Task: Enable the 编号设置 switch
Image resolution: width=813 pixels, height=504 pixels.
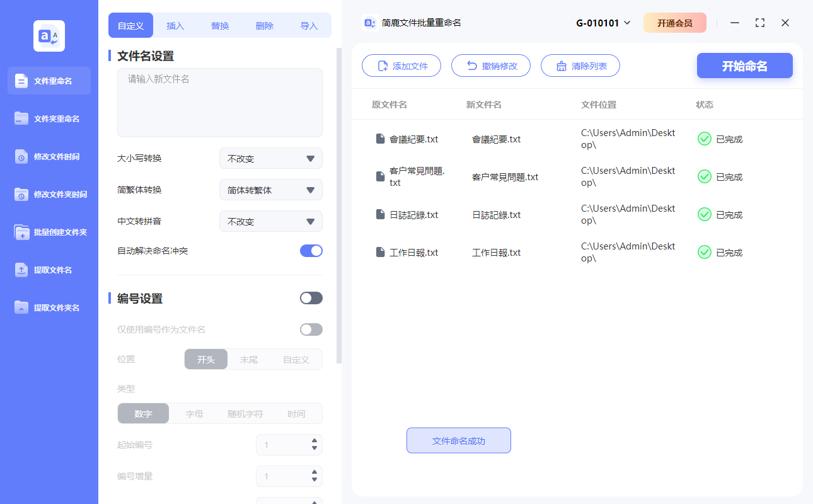Action: coord(311,297)
